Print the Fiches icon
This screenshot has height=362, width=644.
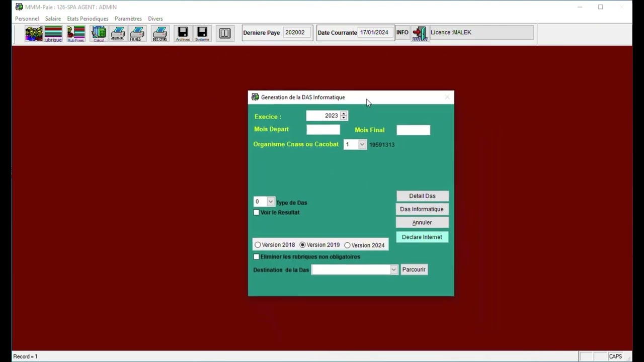(136, 33)
